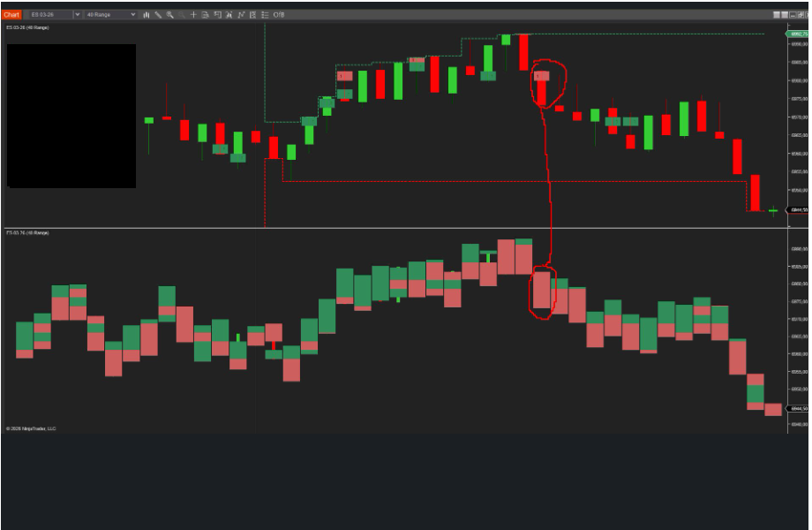This screenshot has height=530, width=812.
Task: Click the ES 03-26 (40 Range) panel label
Action: (x=27, y=28)
